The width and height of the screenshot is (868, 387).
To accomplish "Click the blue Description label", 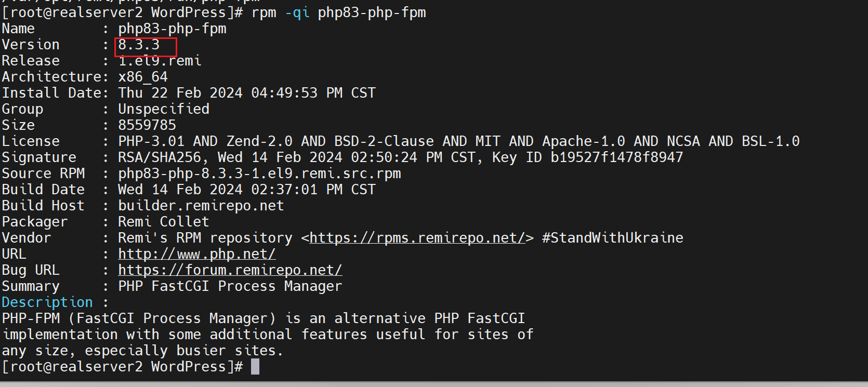I will tap(47, 302).
